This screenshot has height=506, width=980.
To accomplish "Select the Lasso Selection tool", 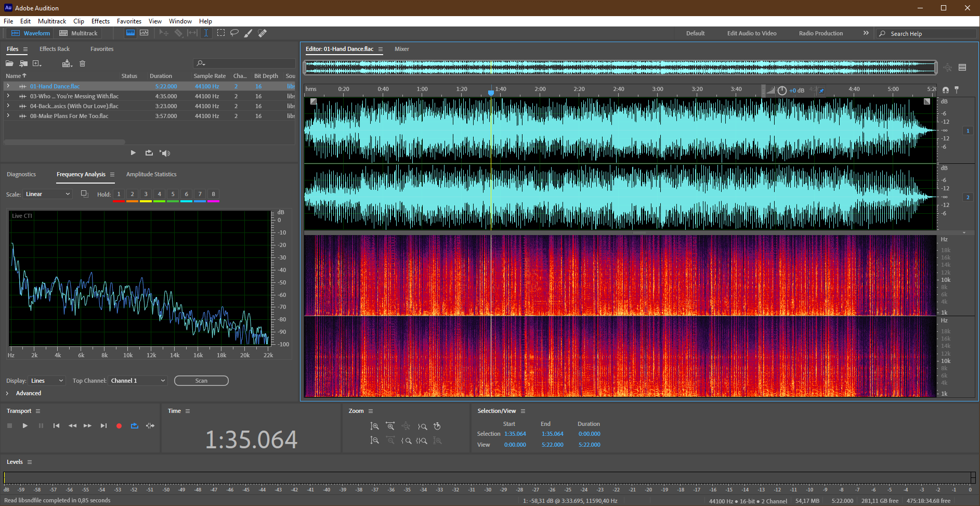I will [234, 33].
